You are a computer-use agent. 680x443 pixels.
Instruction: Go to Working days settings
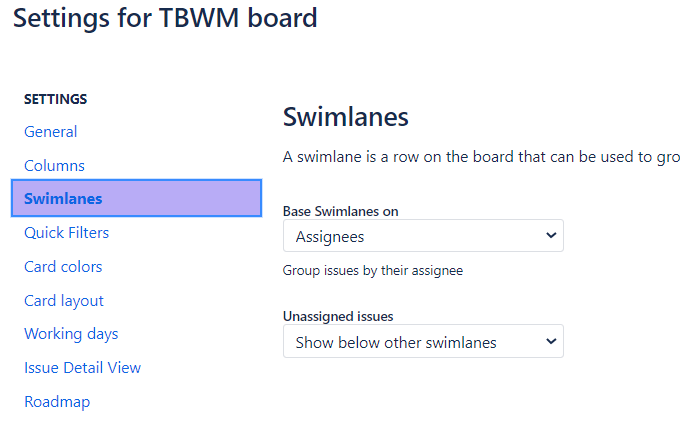tap(71, 334)
